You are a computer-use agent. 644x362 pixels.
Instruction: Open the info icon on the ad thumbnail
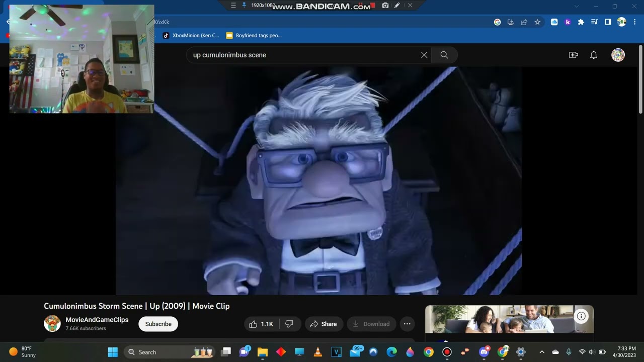pos(581,316)
